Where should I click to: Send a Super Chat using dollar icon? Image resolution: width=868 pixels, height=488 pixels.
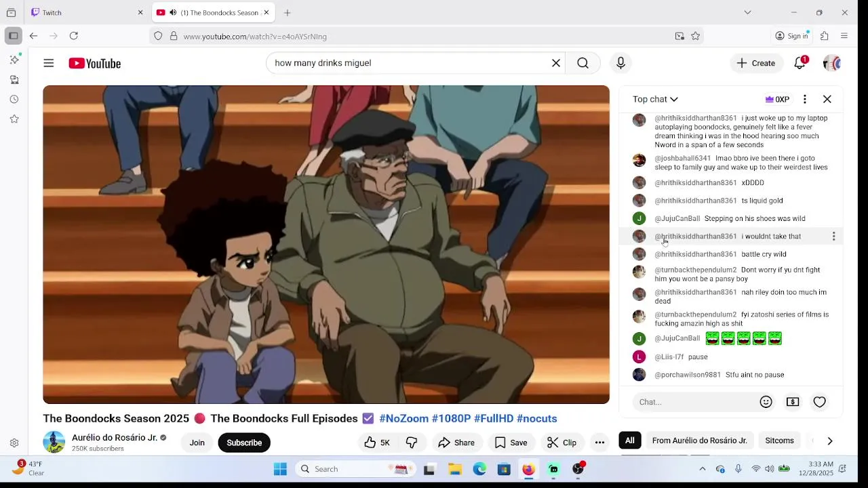(793, 402)
